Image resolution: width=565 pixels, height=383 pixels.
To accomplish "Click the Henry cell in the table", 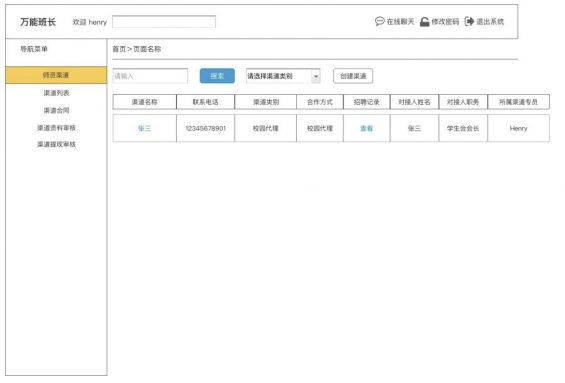I will (x=519, y=128).
